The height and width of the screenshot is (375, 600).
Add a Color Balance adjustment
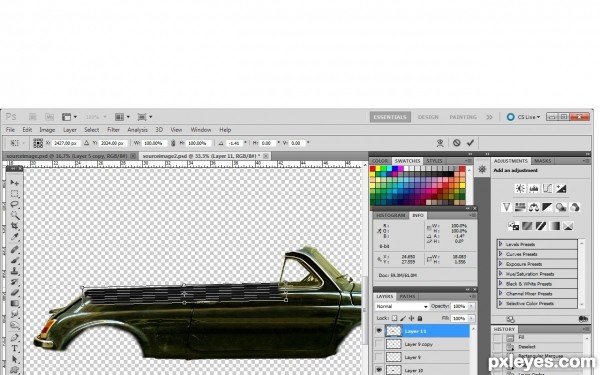534,207
